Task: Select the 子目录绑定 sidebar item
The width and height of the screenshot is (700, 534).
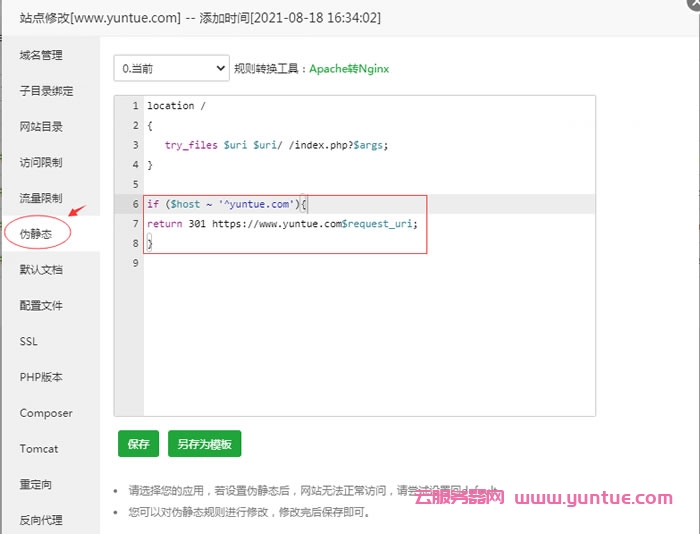Action: (x=46, y=91)
